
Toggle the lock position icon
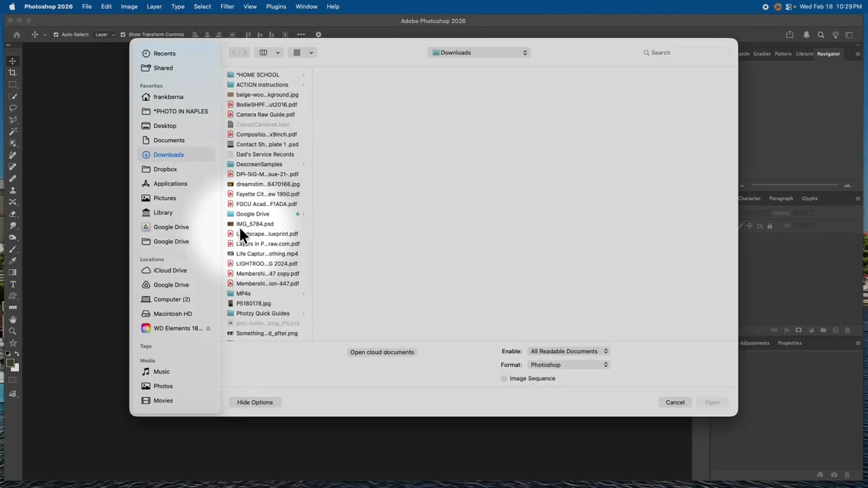pos(750,226)
